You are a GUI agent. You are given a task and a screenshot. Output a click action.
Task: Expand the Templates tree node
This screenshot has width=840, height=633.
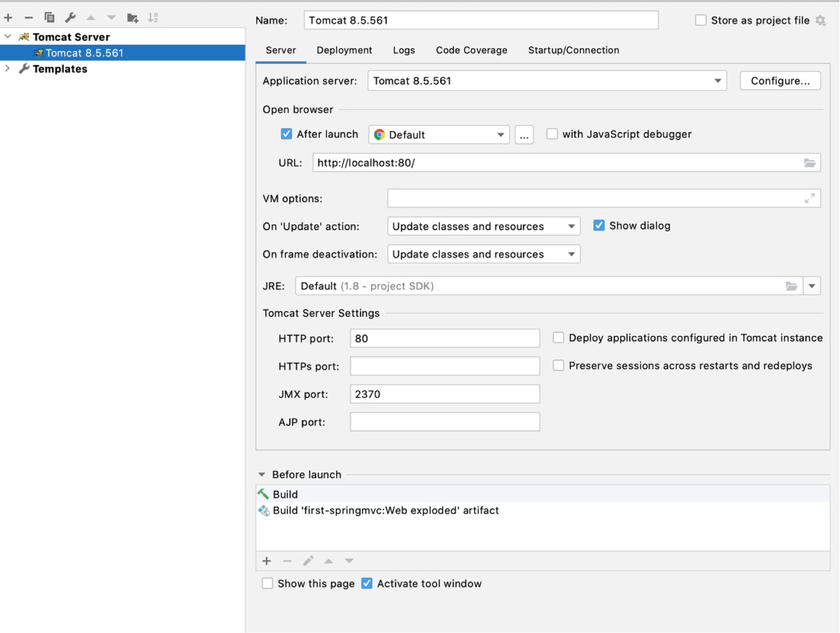point(8,69)
